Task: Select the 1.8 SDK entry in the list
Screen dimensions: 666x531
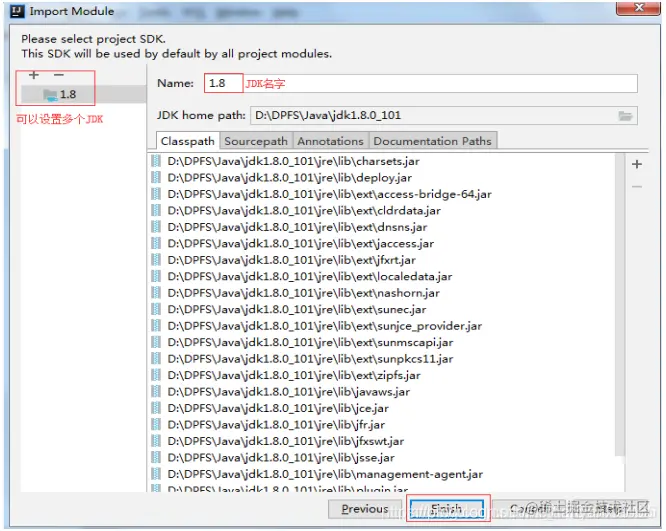Action: click(x=83, y=94)
